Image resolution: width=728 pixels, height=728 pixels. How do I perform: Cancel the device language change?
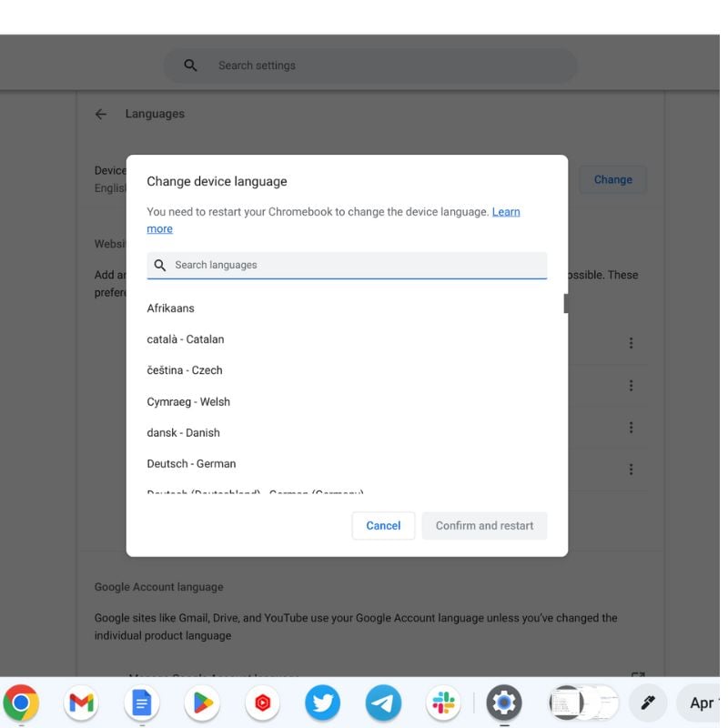click(383, 525)
